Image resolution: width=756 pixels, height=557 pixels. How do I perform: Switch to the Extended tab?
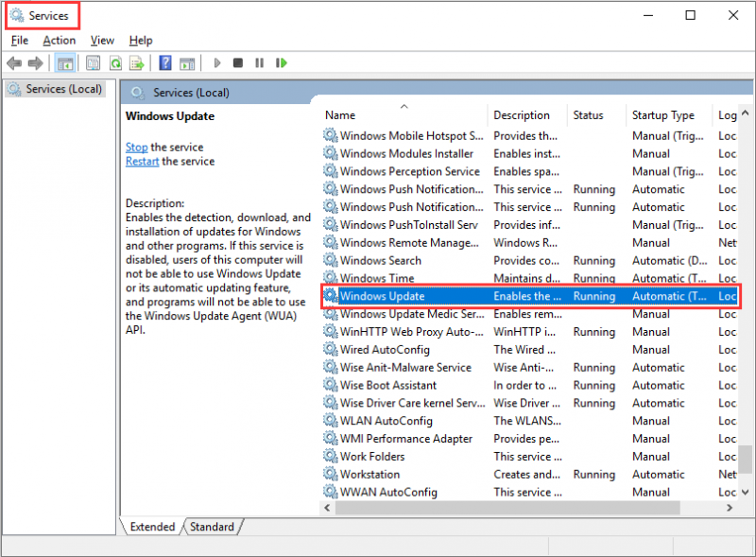click(152, 527)
